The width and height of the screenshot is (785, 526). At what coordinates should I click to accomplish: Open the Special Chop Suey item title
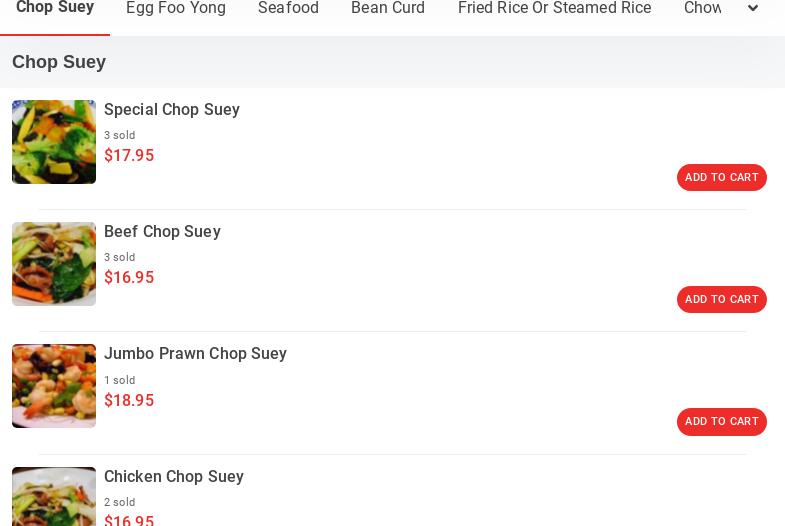point(172,110)
